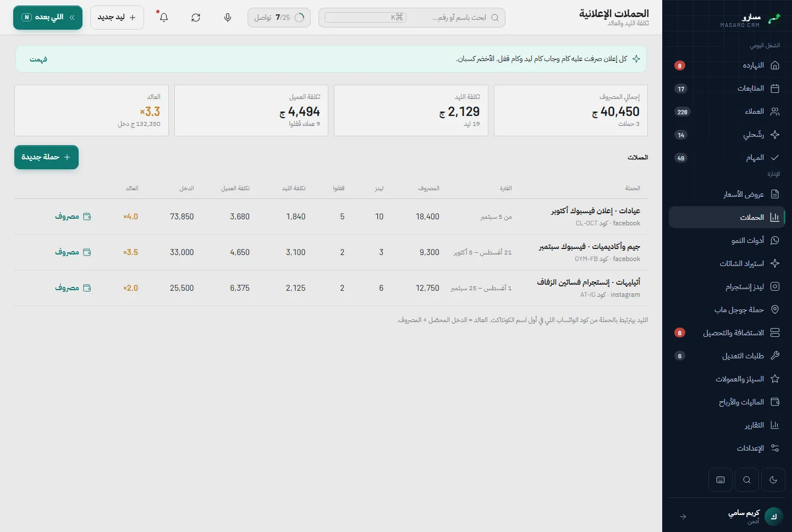Click revenue value 73,850
Screen dimensions: 792x532
pos(182,217)
